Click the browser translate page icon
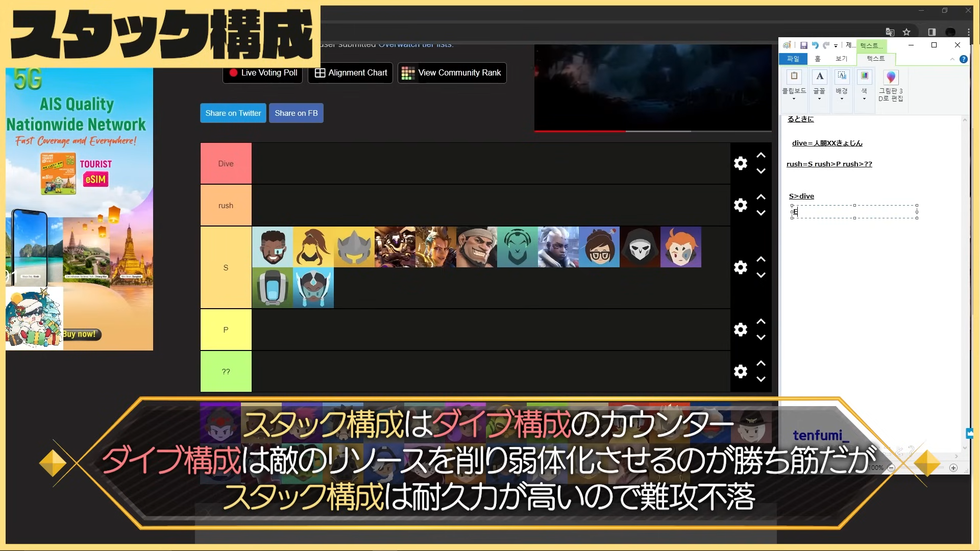This screenshot has height=551, width=980. coord(890,32)
